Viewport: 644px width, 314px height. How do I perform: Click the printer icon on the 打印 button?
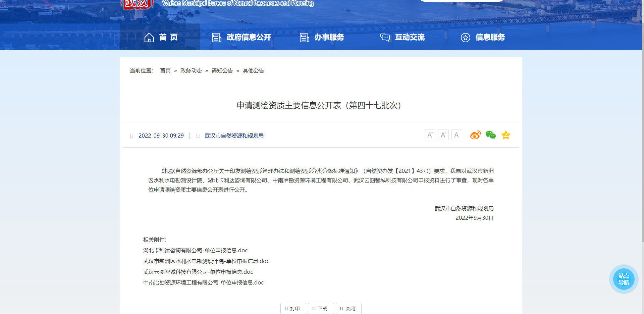point(286,308)
